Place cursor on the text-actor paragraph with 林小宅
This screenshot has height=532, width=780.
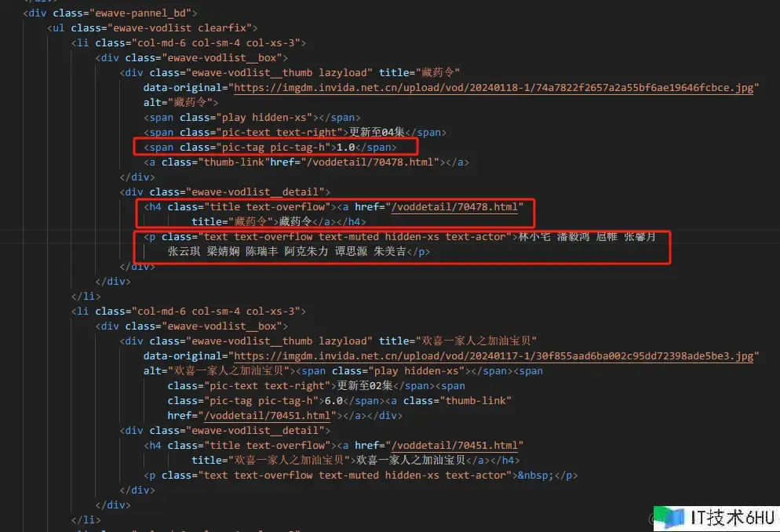pos(399,237)
